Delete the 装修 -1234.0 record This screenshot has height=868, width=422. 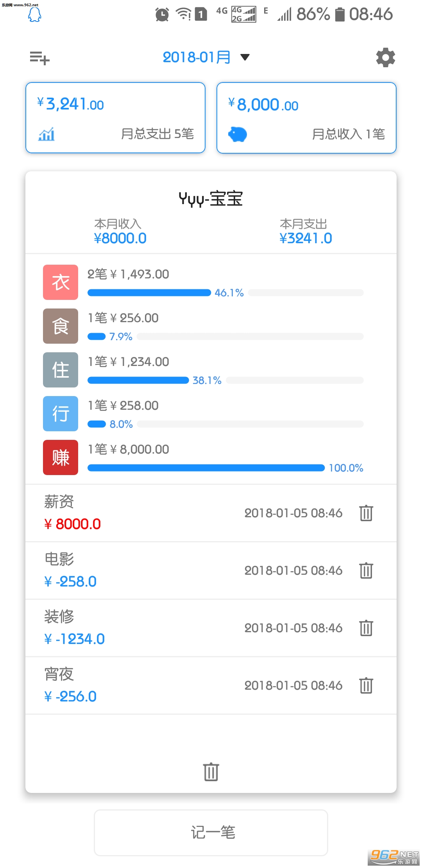[x=366, y=628]
